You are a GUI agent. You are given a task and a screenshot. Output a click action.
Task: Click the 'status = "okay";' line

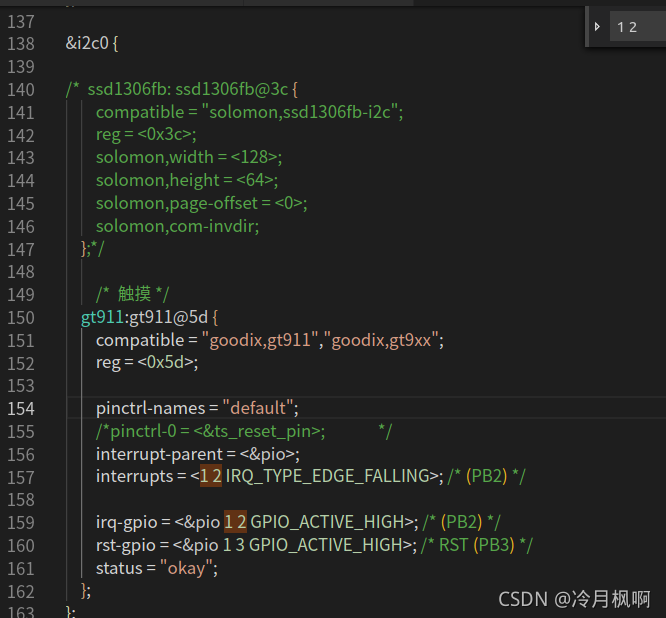pyautogui.click(x=157, y=568)
